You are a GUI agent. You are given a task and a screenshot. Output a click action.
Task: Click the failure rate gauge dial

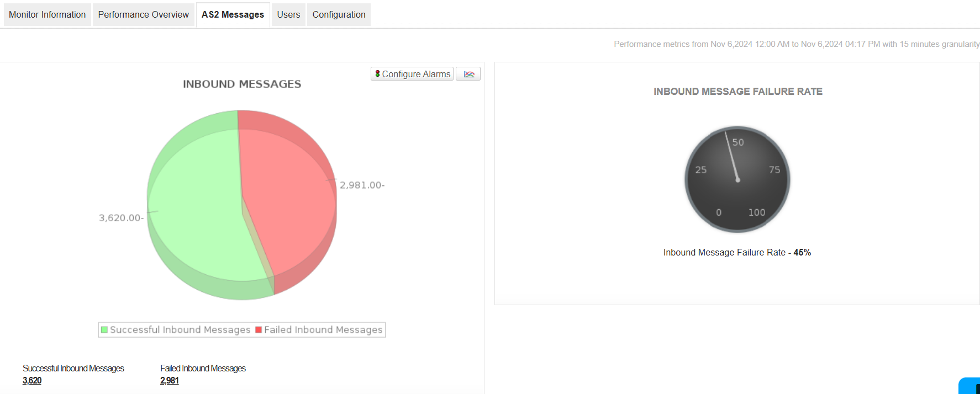tap(737, 179)
